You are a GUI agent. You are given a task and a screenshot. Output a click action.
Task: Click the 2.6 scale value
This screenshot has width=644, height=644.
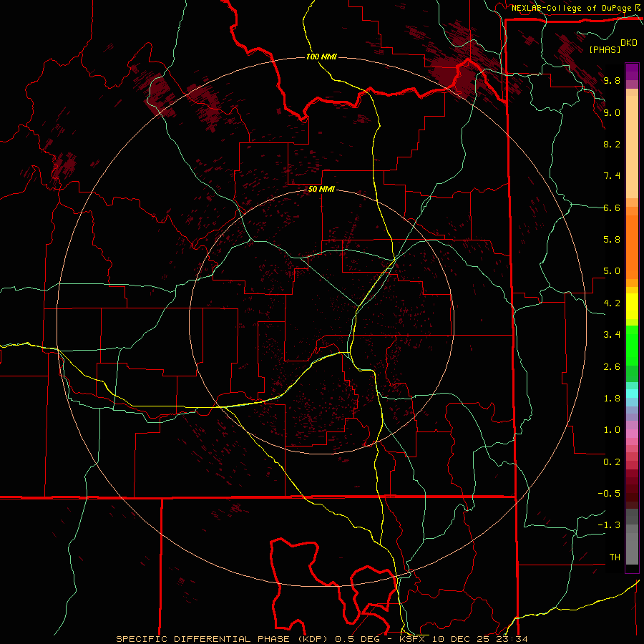612,367
